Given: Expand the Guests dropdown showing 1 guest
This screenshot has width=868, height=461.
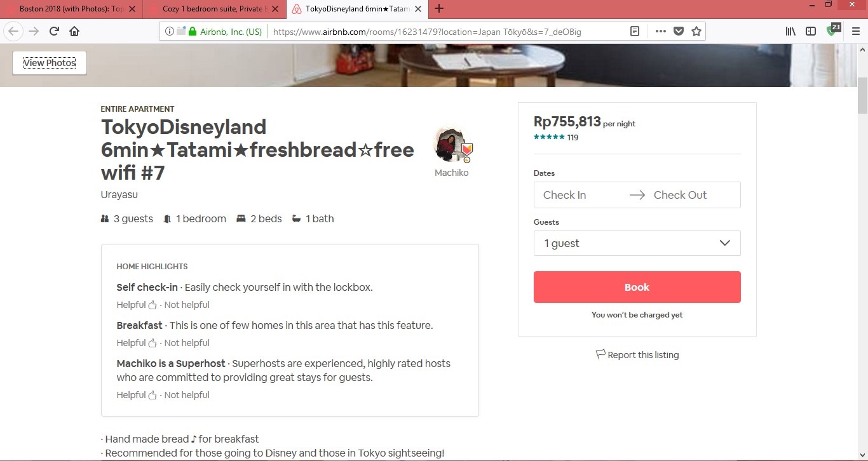Looking at the screenshot, I should click(637, 243).
